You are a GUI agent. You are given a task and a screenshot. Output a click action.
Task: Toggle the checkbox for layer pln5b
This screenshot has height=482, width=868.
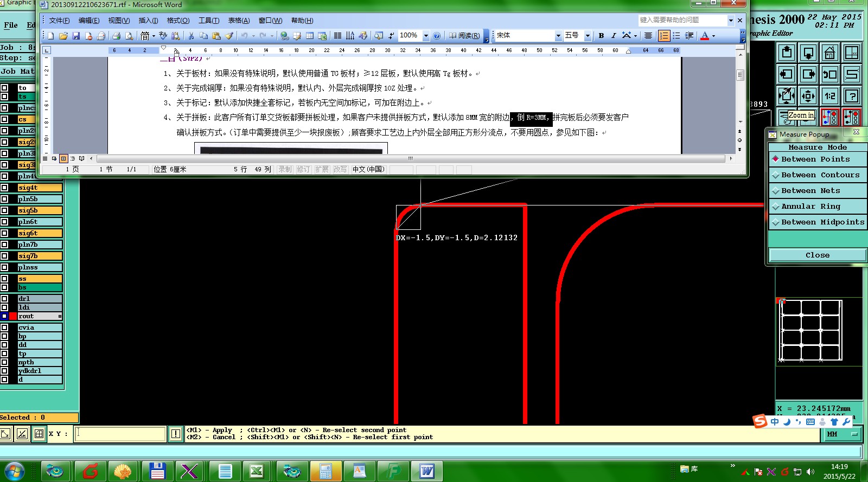click(4, 199)
